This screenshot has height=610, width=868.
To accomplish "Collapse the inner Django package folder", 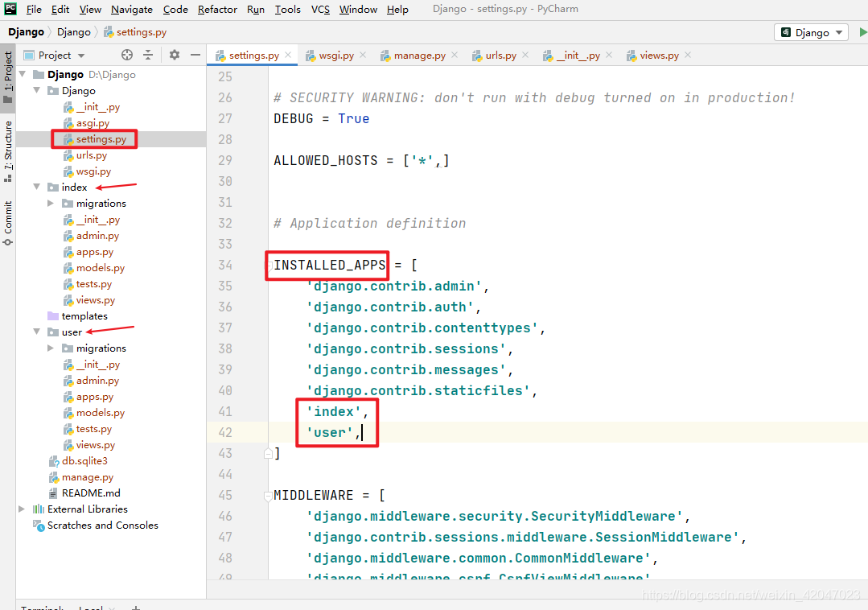I will (36, 90).
